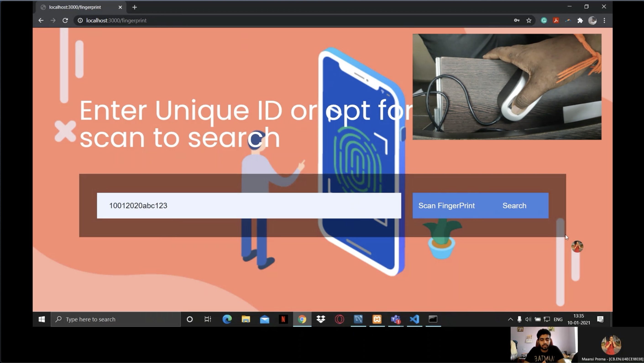Open Visual Studio Code from taskbar
644x363 pixels.
[414, 319]
